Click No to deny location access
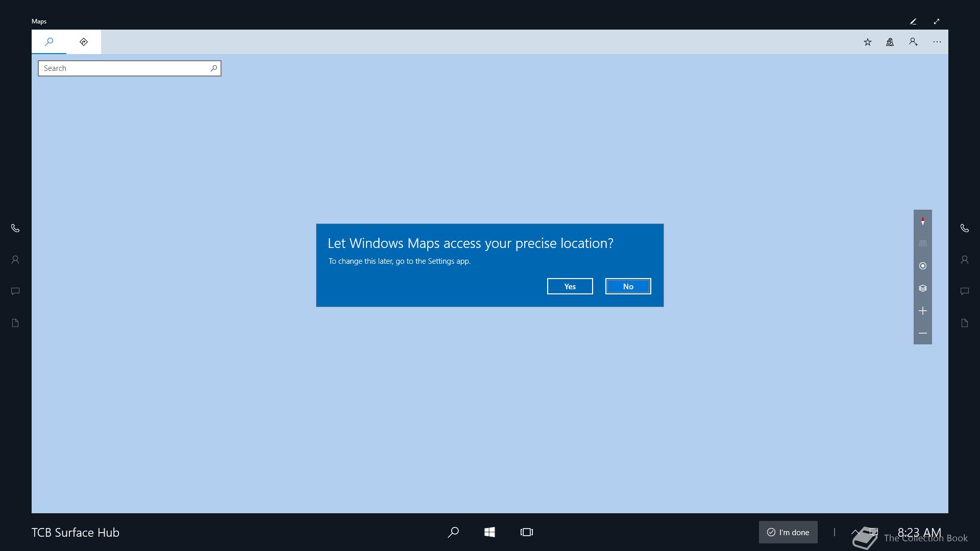This screenshot has width=980, height=551. tap(628, 286)
